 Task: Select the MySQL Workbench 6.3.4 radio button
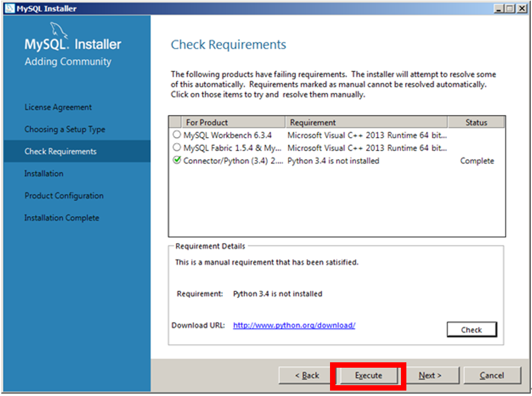click(177, 135)
